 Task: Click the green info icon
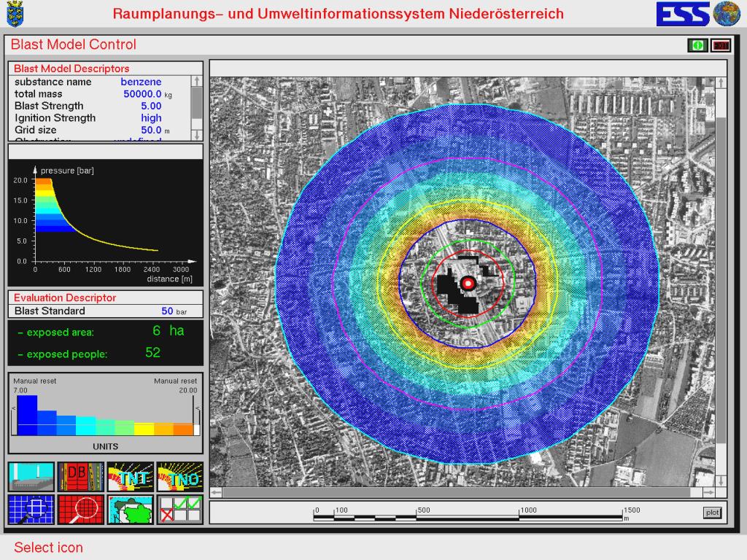(697, 45)
